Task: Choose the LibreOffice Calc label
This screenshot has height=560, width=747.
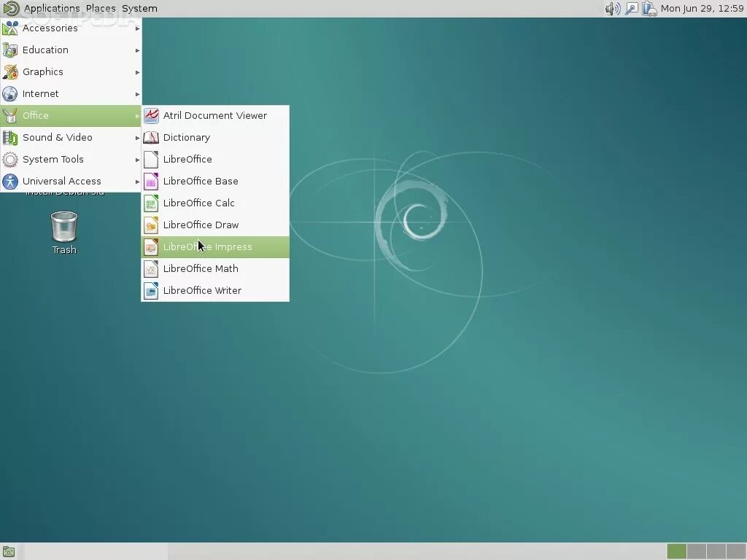Action: 198,203
